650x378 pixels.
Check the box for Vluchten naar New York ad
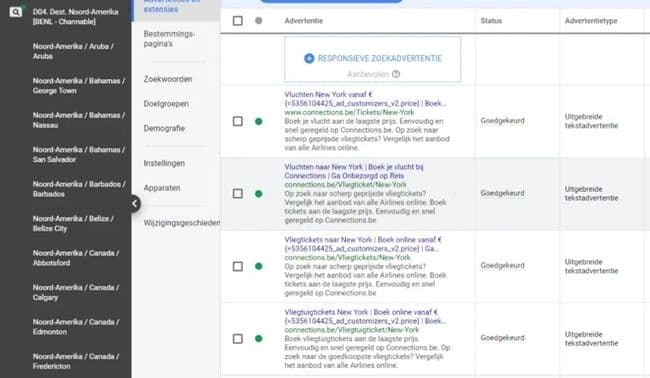pos(238,194)
